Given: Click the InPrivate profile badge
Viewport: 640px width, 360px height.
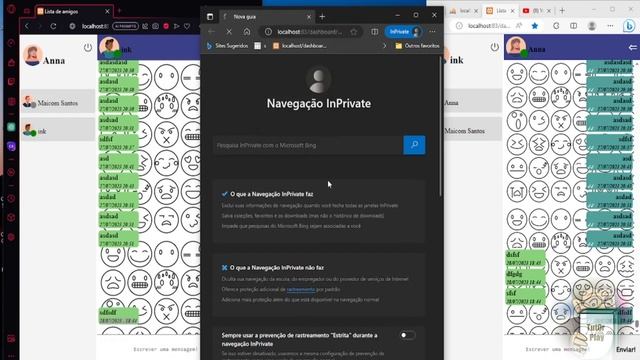Looking at the screenshot, I should click(404, 31).
